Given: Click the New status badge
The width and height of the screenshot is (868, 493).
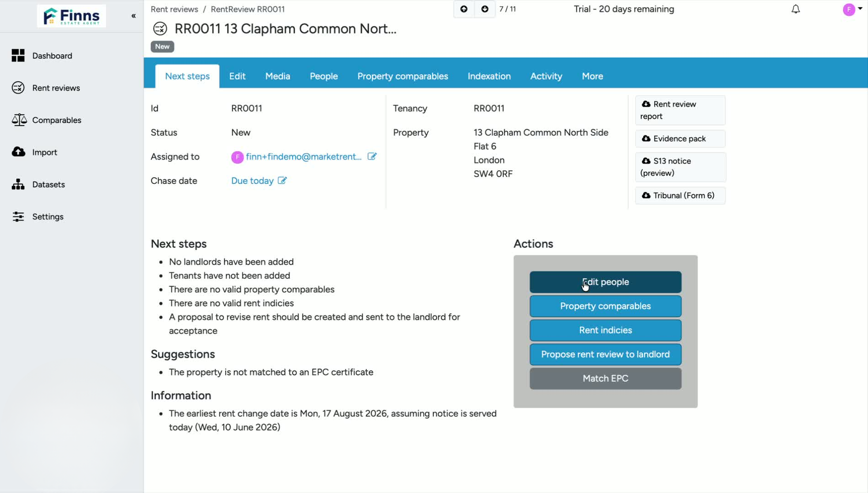Looking at the screenshot, I should point(162,47).
